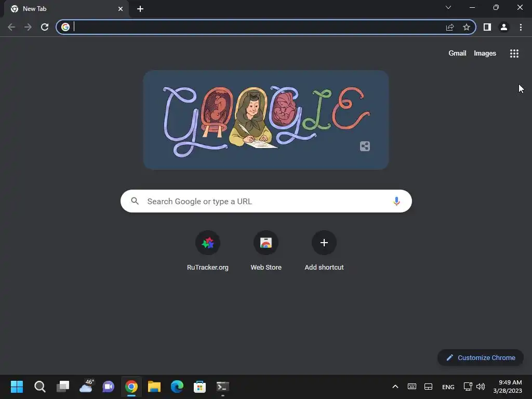Open the Web Store shortcut

(266, 251)
